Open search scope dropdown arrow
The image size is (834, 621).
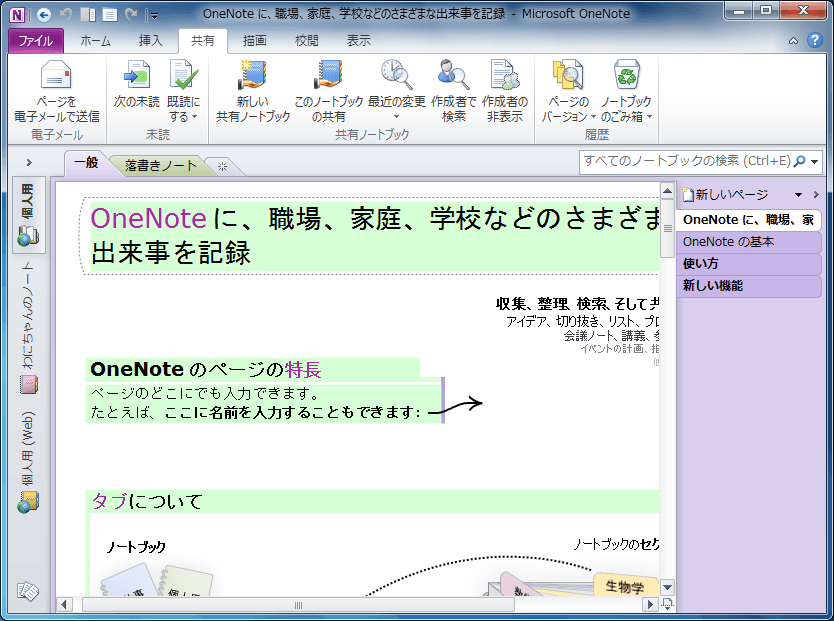pyautogui.click(x=814, y=162)
